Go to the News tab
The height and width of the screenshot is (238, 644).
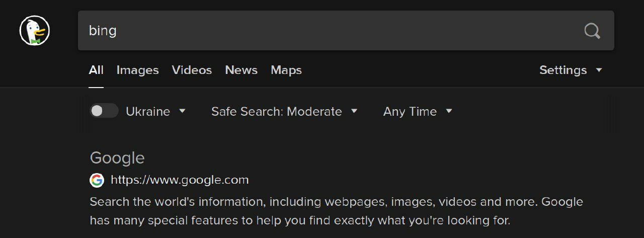pos(241,70)
